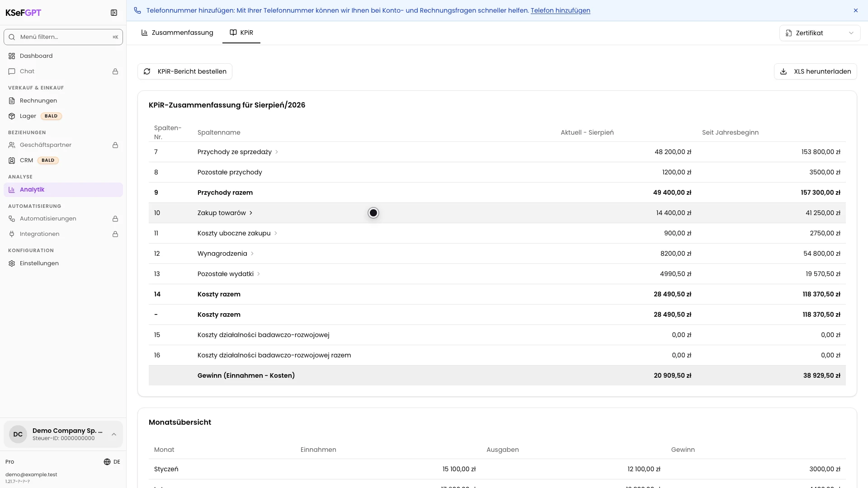Open the CRM sidebar entry
The image size is (868, 488).
63,160
